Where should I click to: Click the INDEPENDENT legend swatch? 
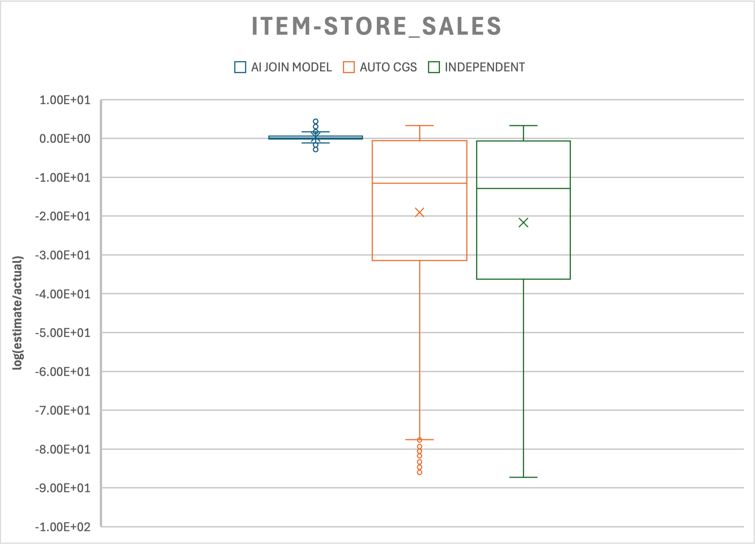[434, 67]
